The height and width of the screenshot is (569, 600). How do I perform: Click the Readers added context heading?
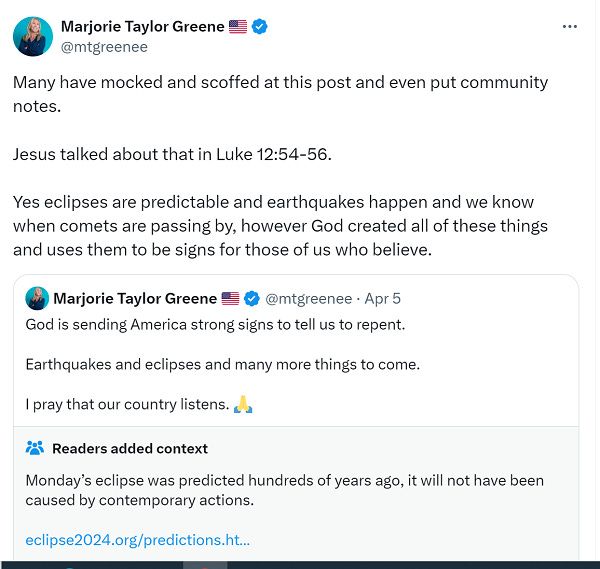(130, 448)
